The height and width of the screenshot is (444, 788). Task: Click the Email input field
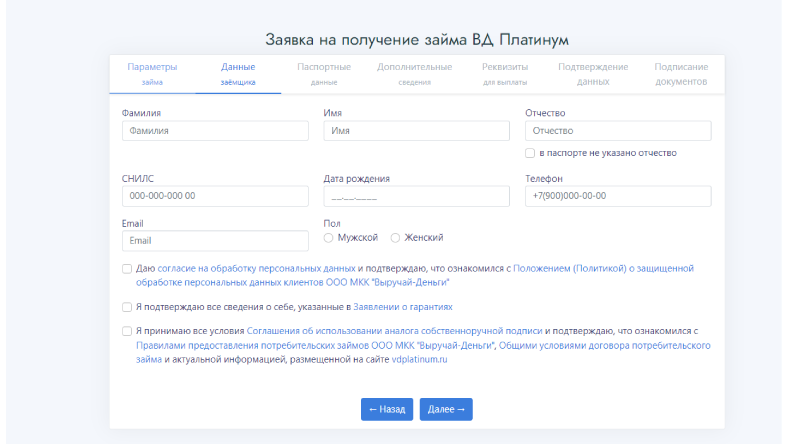(215, 241)
